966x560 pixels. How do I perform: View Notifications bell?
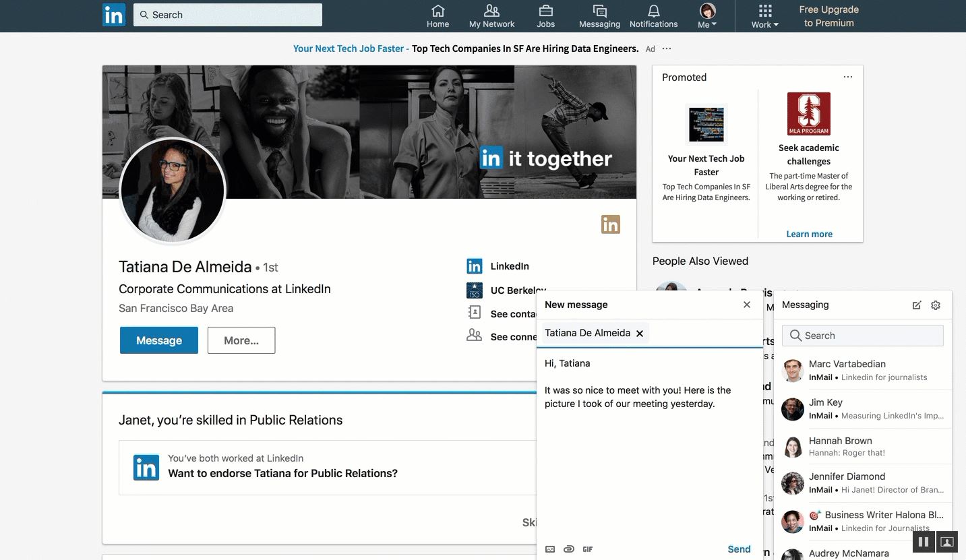coord(653,16)
